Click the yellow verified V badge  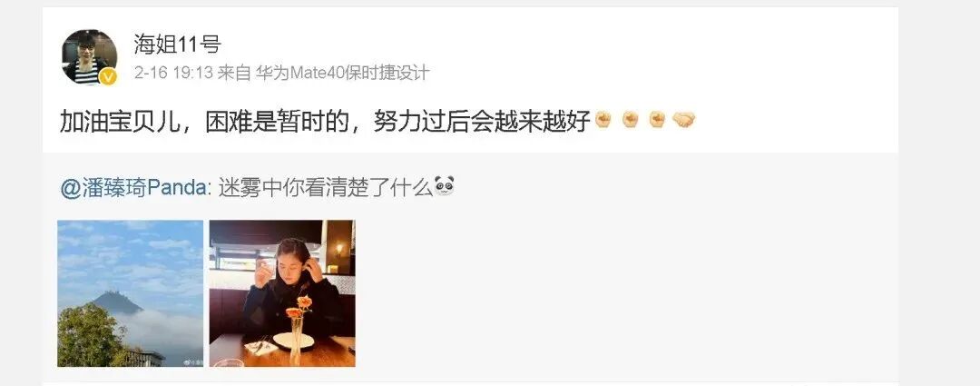tap(109, 77)
